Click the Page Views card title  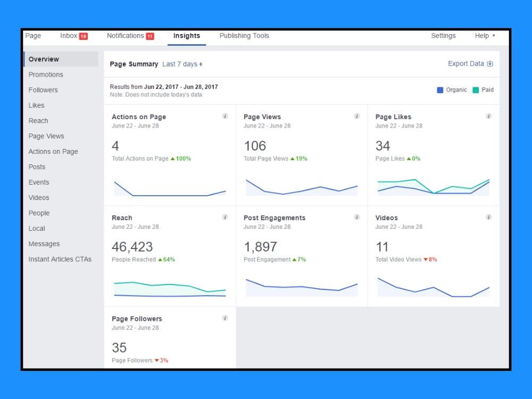coord(262,117)
